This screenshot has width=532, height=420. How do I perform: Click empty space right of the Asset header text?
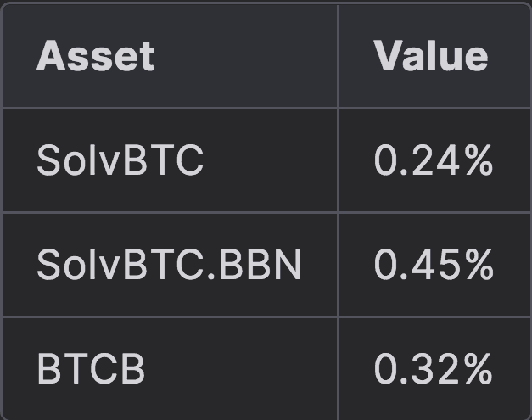(246, 56)
